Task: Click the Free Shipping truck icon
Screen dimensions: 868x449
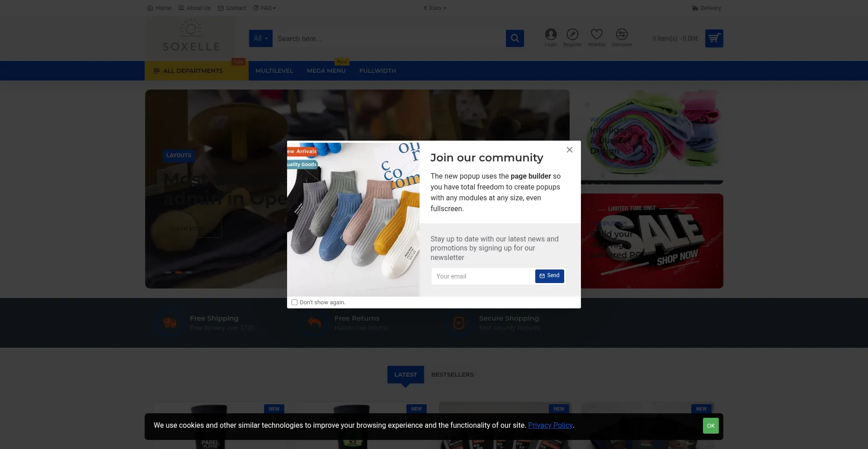Action: pyautogui.click(x=170, y=323)
